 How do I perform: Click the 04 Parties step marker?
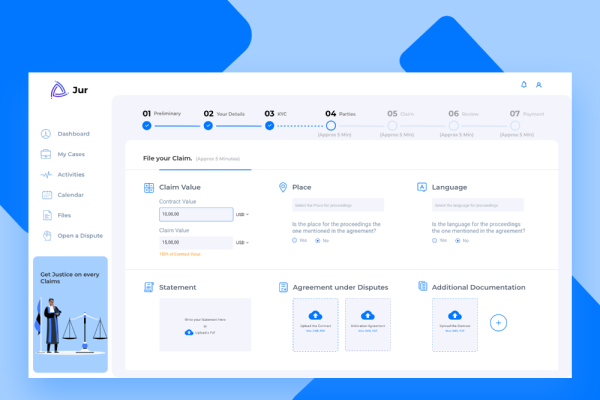pyautogui.click(x=331, y=126)
